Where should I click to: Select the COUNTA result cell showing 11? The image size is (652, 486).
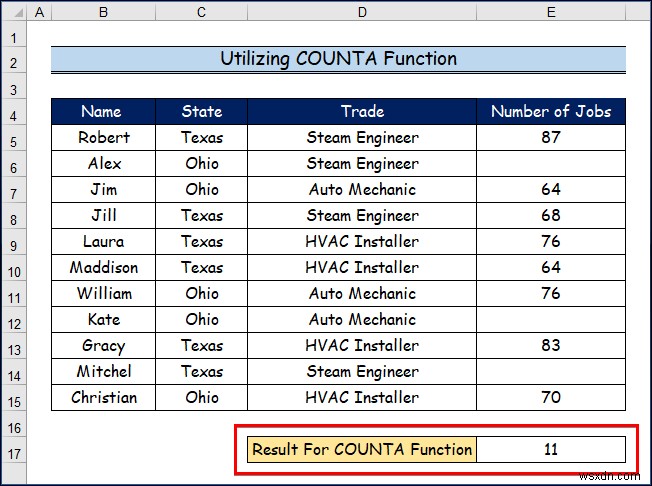(x=551, y=449)
